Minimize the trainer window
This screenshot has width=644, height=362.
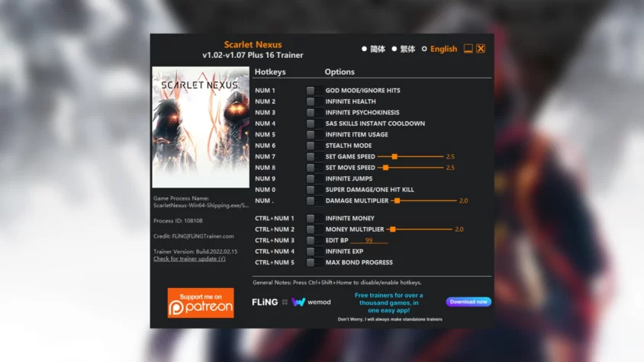coord(468,49)
